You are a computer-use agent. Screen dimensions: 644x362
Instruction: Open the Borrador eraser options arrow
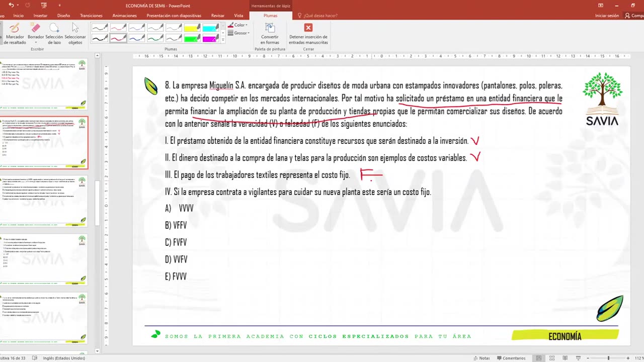[x=36, y=43]
